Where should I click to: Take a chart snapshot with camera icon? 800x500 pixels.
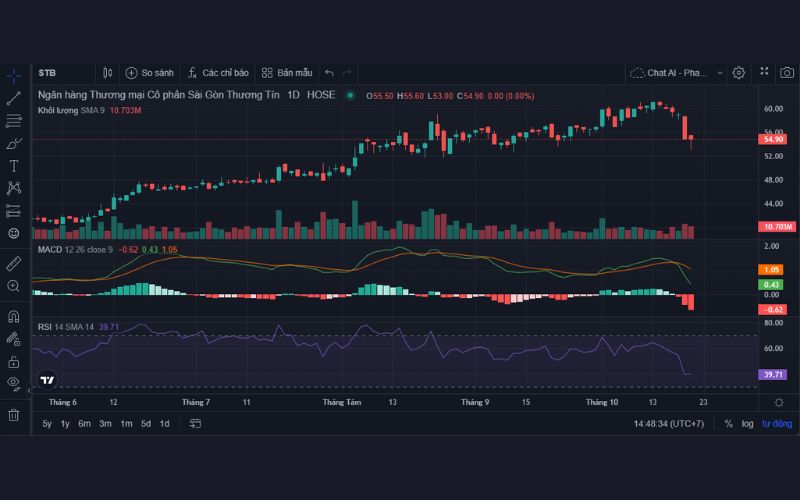787,72
